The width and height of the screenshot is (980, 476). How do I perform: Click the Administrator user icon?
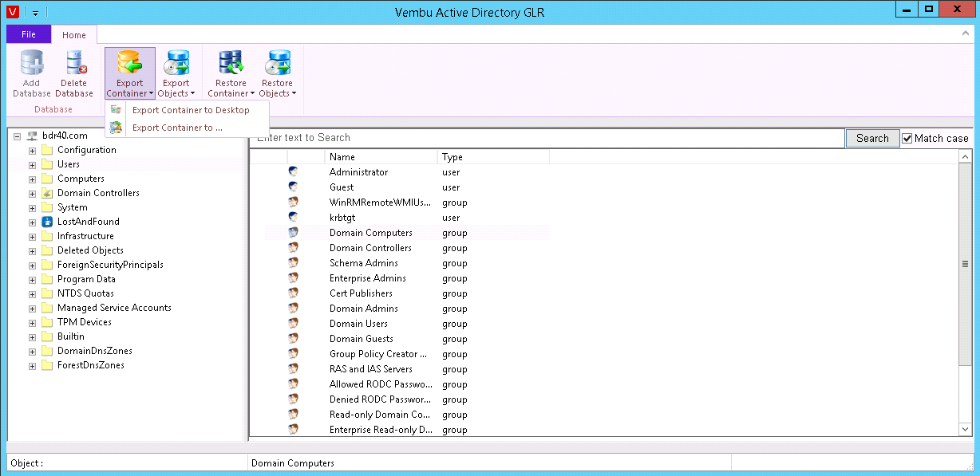pos(293,172)
